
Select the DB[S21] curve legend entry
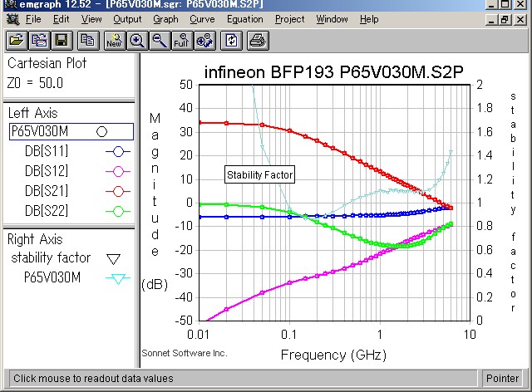point(47,191)
